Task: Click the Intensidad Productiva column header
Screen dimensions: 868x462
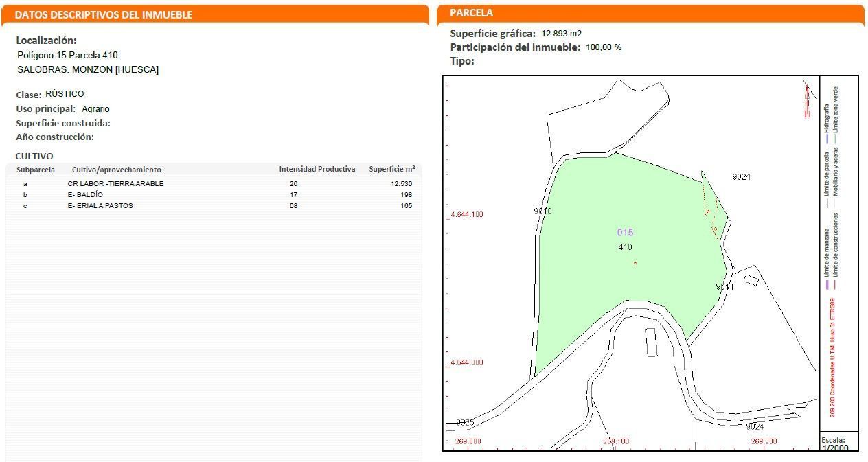Action: point(317,170)
